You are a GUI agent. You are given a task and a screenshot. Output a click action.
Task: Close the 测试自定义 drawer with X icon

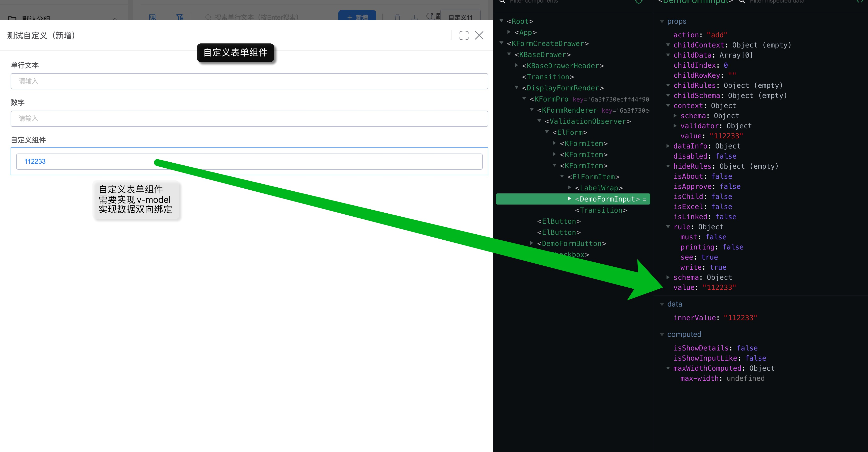[479, 35]
